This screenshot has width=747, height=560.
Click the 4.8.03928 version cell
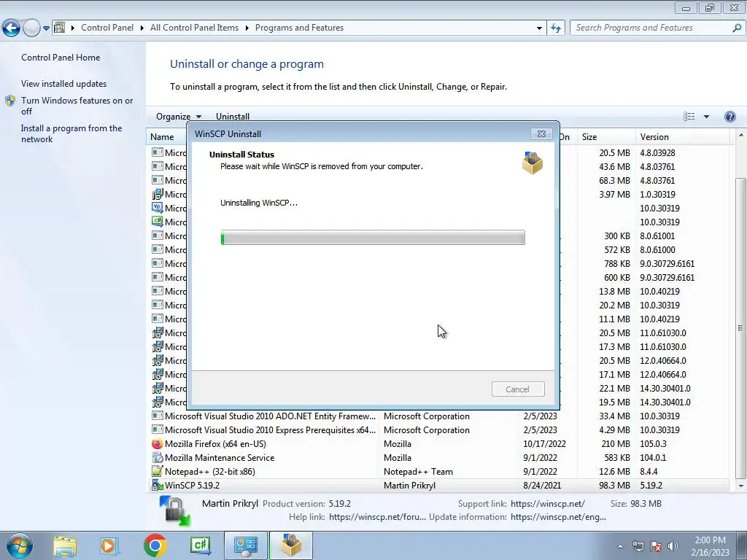coord(657,153)
